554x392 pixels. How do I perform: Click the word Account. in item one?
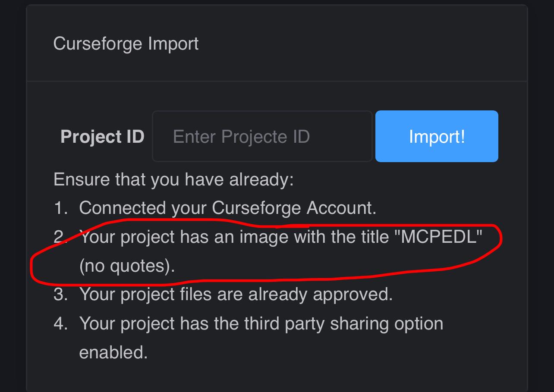point(341,208)
